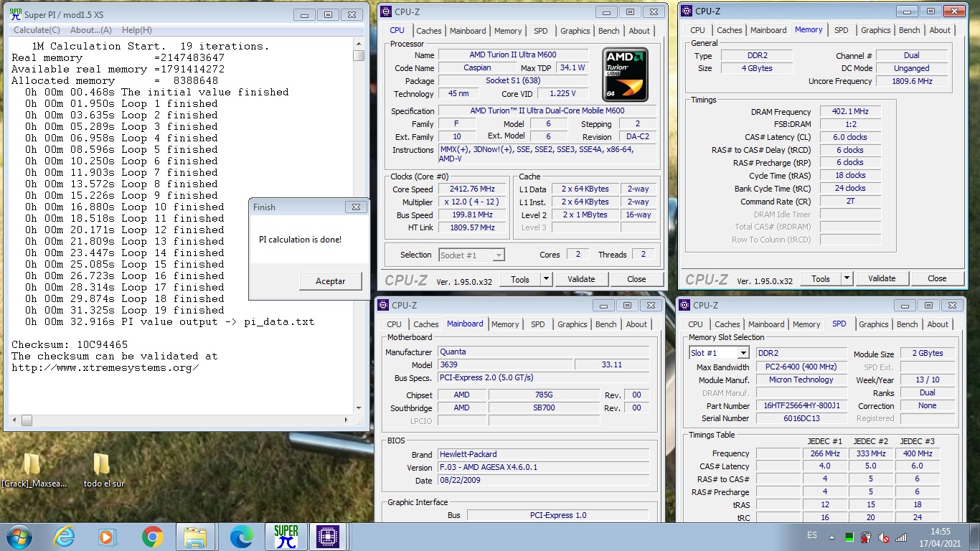Launch Google Chrome from the taskbar
Screen dimensions: 980x551
pos(152,536)
